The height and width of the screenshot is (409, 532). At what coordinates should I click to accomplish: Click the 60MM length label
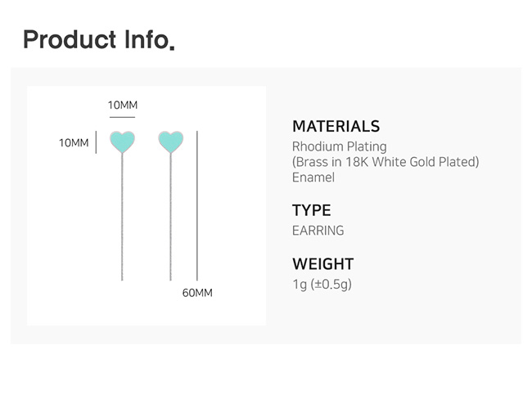click(197, 293)
